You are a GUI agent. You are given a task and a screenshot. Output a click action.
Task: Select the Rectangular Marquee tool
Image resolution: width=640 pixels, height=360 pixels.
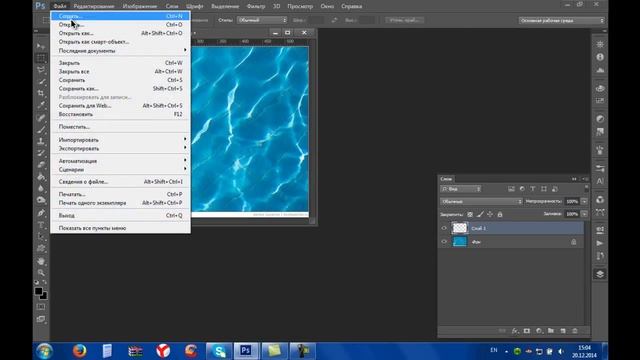pos(41,58)
